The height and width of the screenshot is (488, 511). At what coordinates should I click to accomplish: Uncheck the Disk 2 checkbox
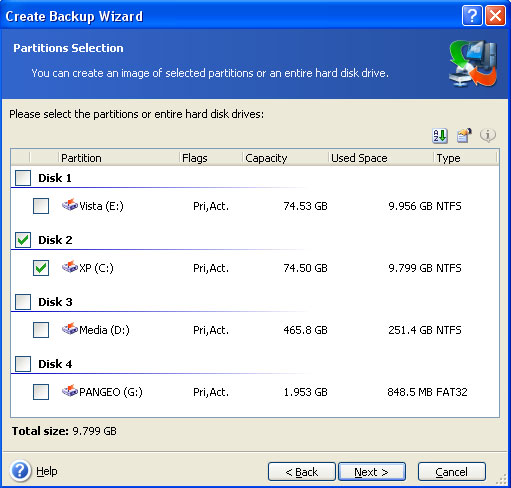(23, 240)
